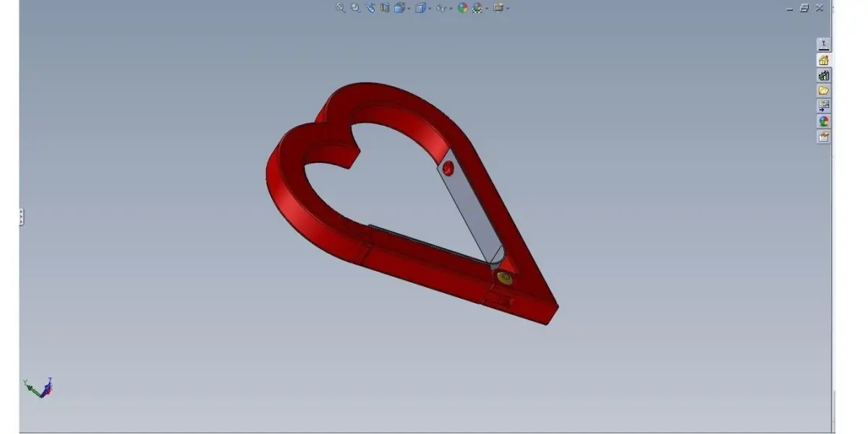
Task: Expand the Display Style dropdown arrow
Action: pyautogui.click(x=430, y=9)
